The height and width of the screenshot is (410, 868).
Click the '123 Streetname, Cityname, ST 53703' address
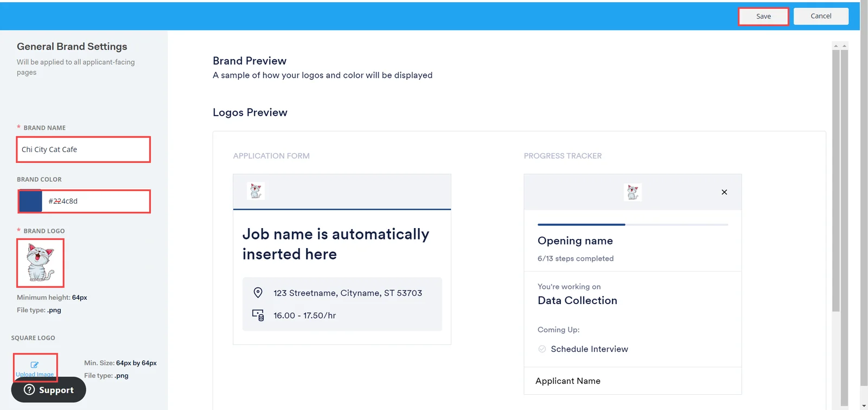(348, 293)
